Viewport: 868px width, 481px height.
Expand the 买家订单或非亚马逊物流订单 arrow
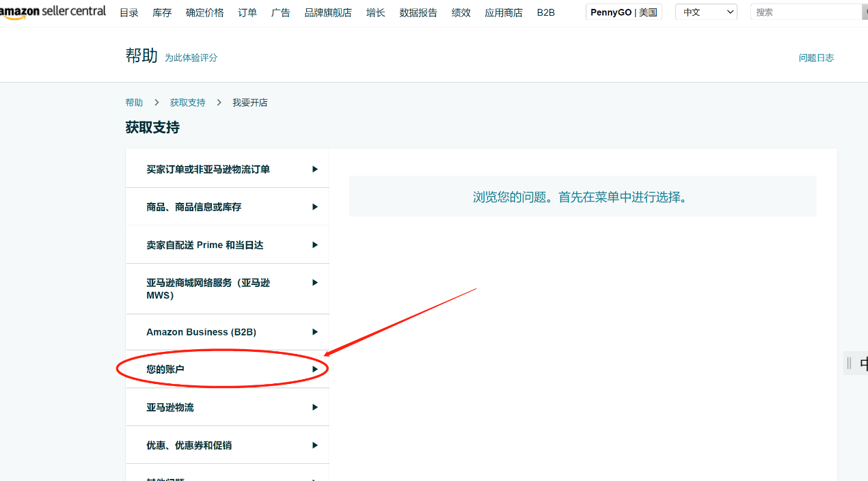315,169
